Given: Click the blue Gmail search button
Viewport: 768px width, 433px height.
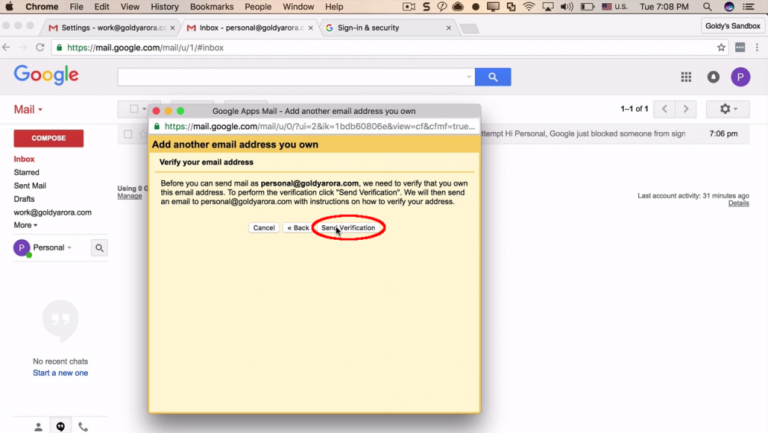Looking at the screenshot, I should coord(493,77).
